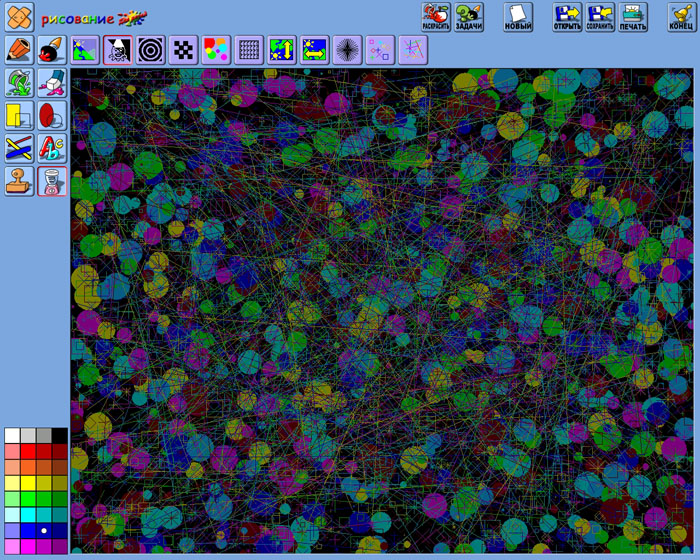Screen dimensions: 700x560
Task: Select the red ellipse shape tool
Action: pos(52,115)
